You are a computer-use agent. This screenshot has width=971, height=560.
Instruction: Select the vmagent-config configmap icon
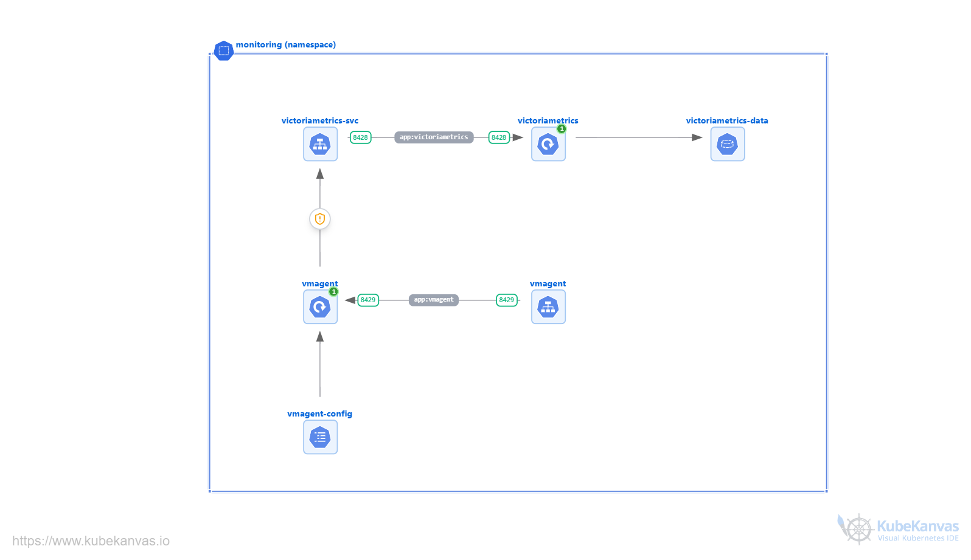(x=320, y=437)
